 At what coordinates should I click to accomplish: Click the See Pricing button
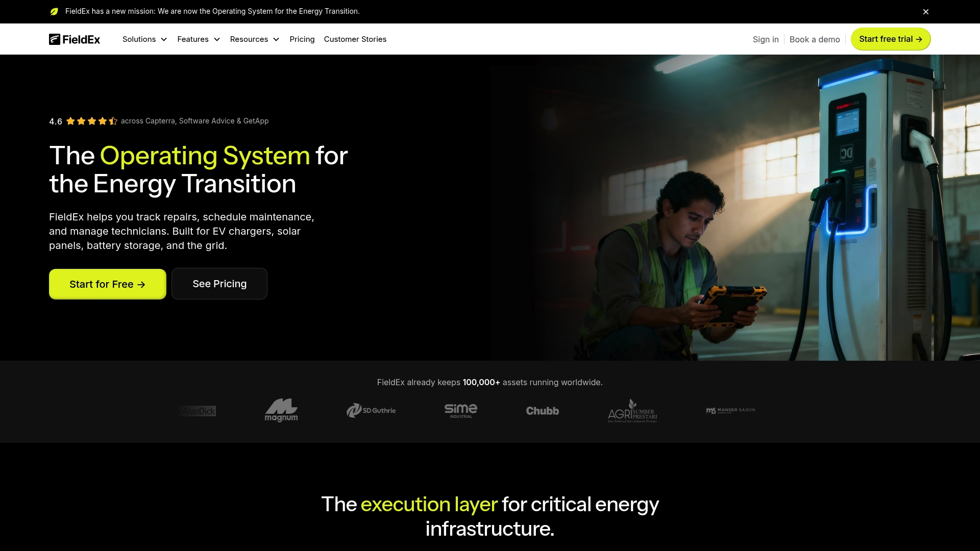click(219, 283)
